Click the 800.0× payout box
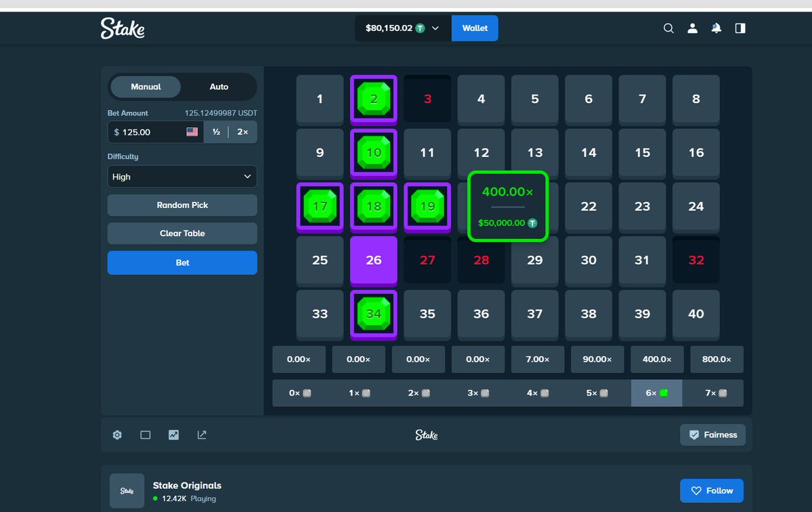The height and width of the screenshot is (512, 812). [x=717, y=359]
